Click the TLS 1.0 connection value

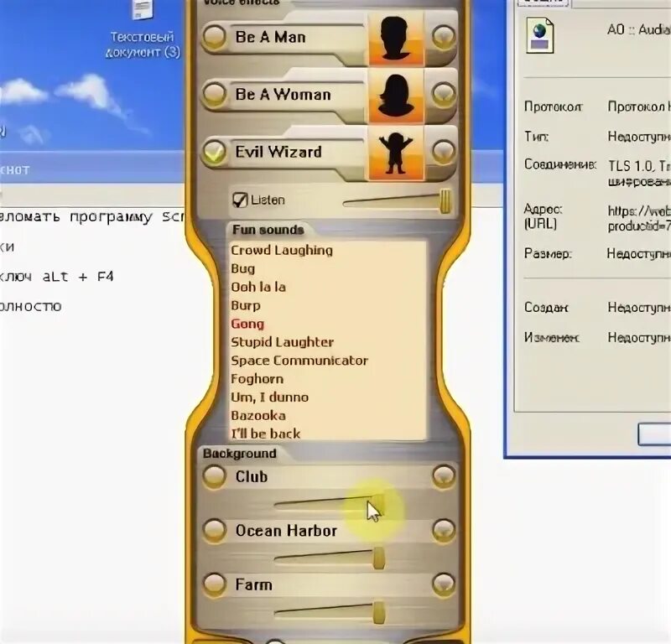tap(639, 173)
